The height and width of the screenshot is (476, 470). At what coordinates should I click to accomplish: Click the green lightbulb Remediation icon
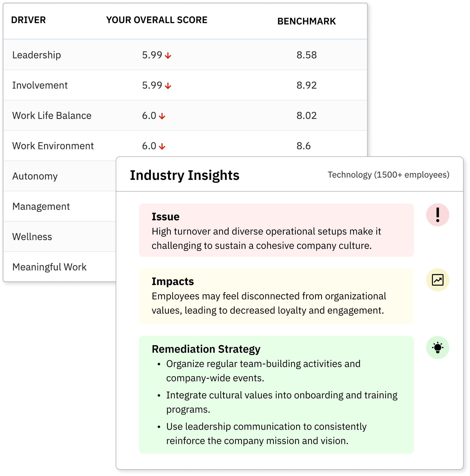438,348
